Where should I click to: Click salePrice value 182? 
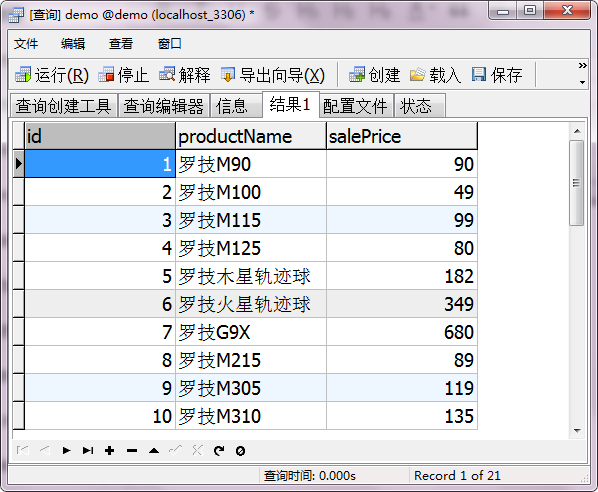point(402,276)
